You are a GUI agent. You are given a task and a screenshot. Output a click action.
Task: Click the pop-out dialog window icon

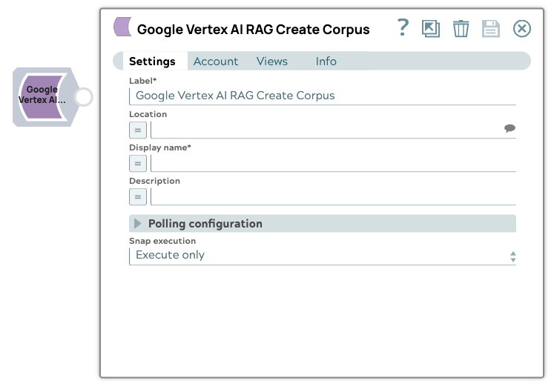[x=430, y=29]
